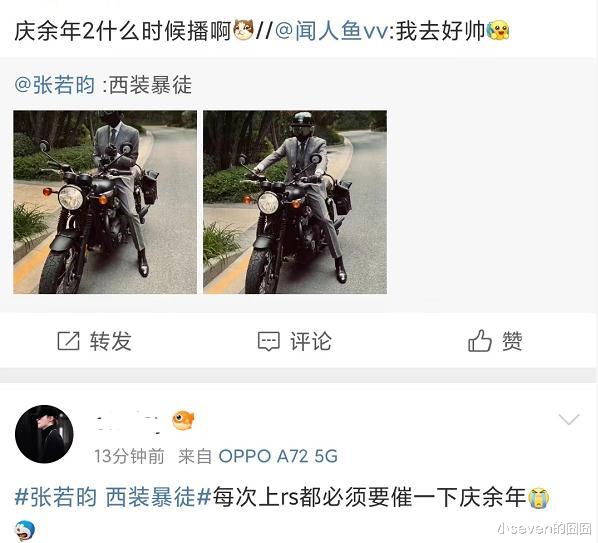Open the @闻人鱼vv user mention
The height and width of the screenshot is (543, 598).
pyautogui.click(x=331, y=31)
